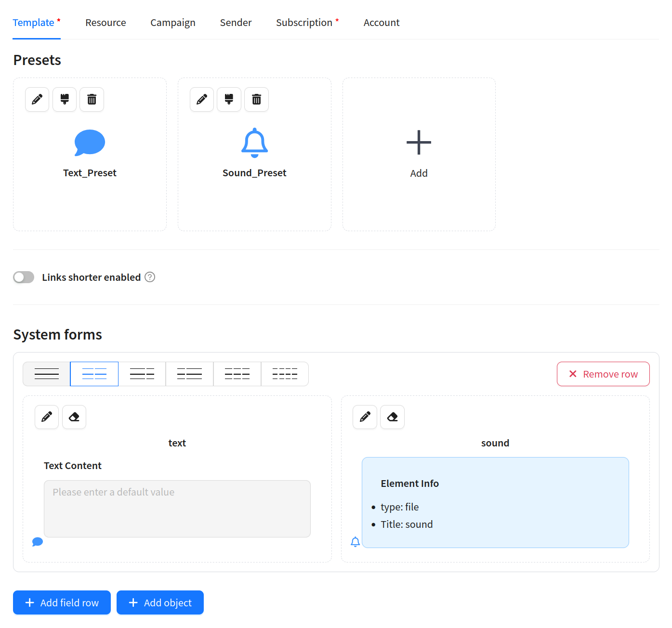Select narrow-left wide-right two column layout

(189, 374)
